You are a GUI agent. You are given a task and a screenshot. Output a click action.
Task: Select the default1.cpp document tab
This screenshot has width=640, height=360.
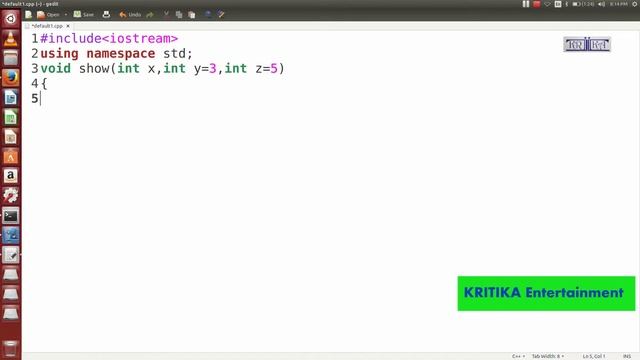[x=47, y=26]
